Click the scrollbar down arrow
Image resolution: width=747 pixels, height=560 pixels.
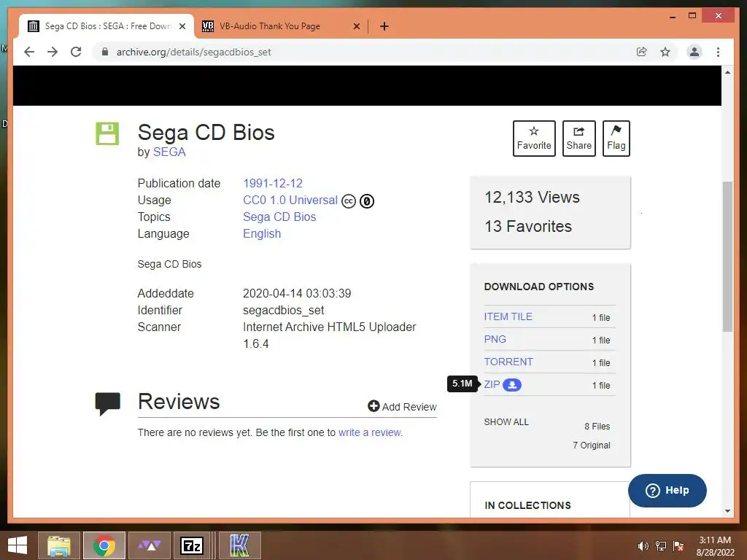coord(727,511)
